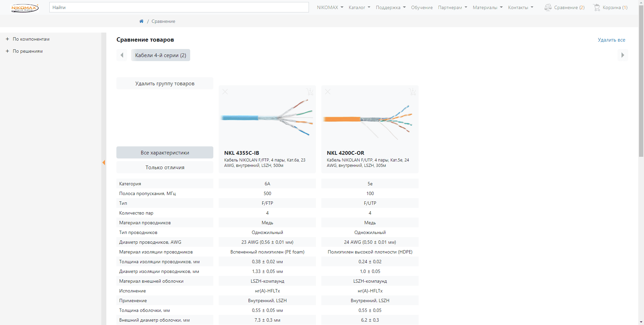Viewport: 644px width, 325px height.
Task: Show Все характеристики
Action: point(165,152)
